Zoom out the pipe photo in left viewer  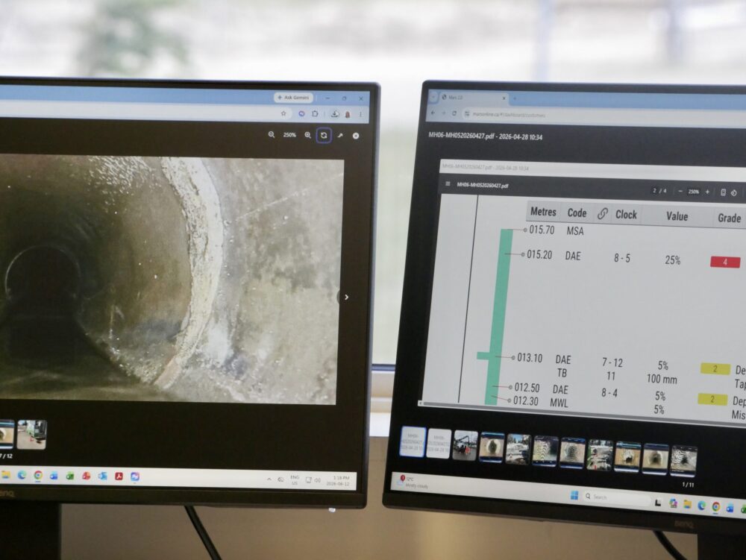pos(272,135)
